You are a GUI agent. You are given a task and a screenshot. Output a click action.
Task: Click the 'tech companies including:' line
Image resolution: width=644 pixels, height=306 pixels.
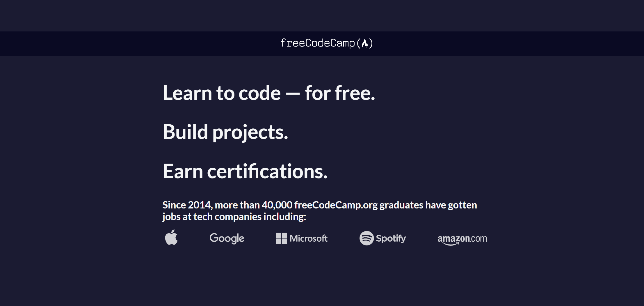pyautogui.click(x=234, y=217)
